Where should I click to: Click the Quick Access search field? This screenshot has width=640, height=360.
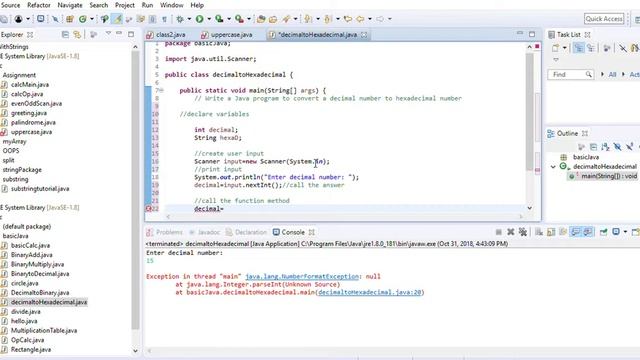(x=604, y=19)
